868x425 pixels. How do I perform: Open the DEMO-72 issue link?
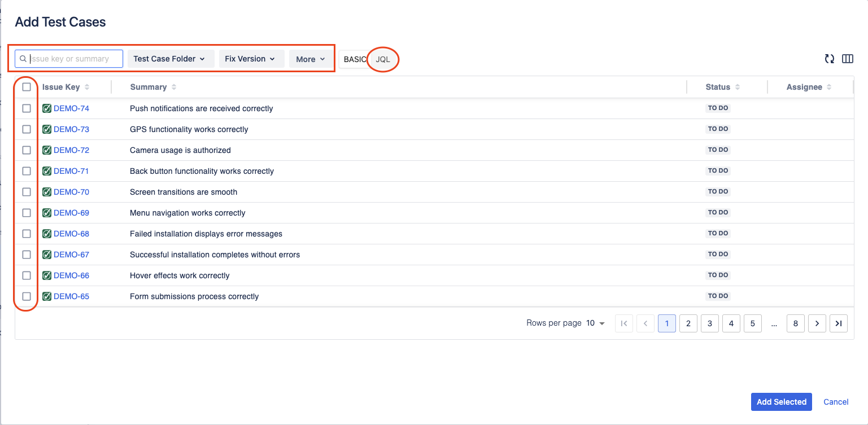tap(71, 150)
